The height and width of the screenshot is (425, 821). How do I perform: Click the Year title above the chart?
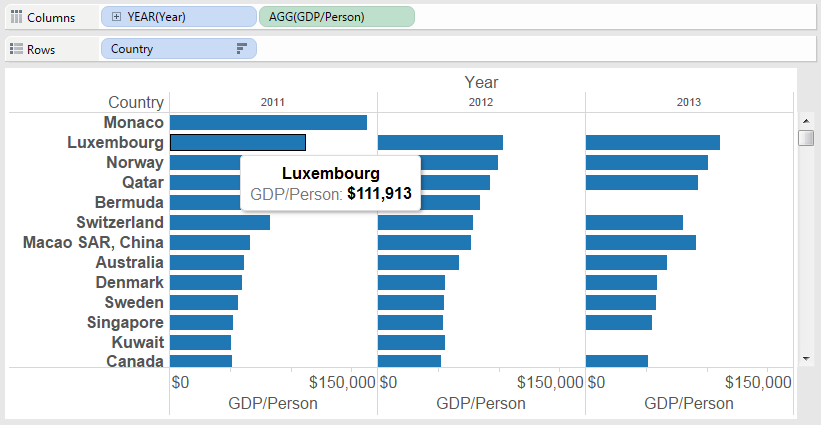pos(481,82)
